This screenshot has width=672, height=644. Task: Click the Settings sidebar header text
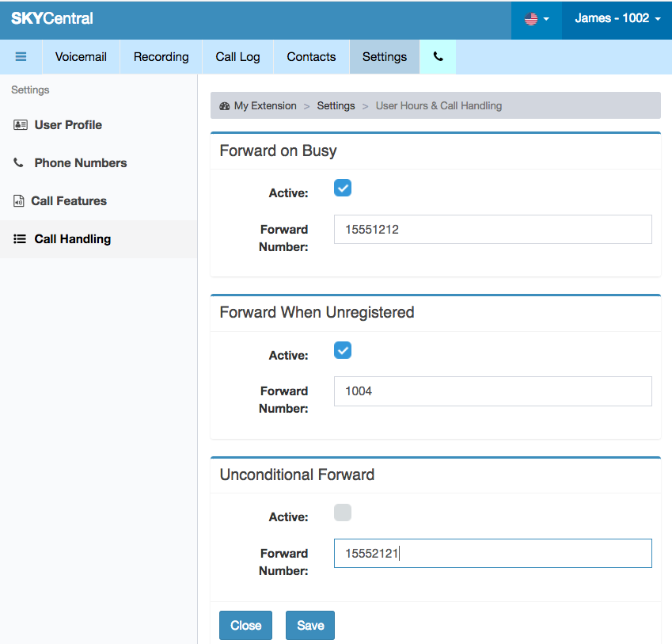30,90
